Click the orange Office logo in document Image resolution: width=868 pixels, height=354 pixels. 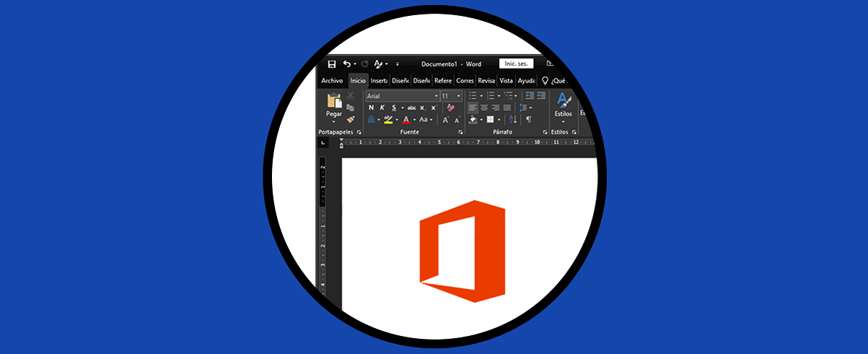(x=462, y=251)
